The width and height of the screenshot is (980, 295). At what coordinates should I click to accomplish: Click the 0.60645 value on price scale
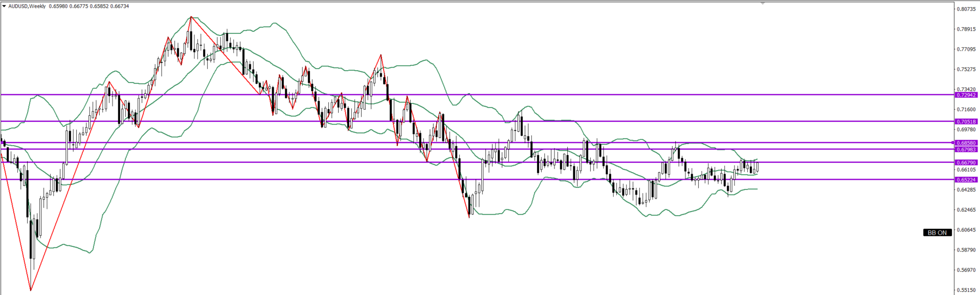pos(966,230)
